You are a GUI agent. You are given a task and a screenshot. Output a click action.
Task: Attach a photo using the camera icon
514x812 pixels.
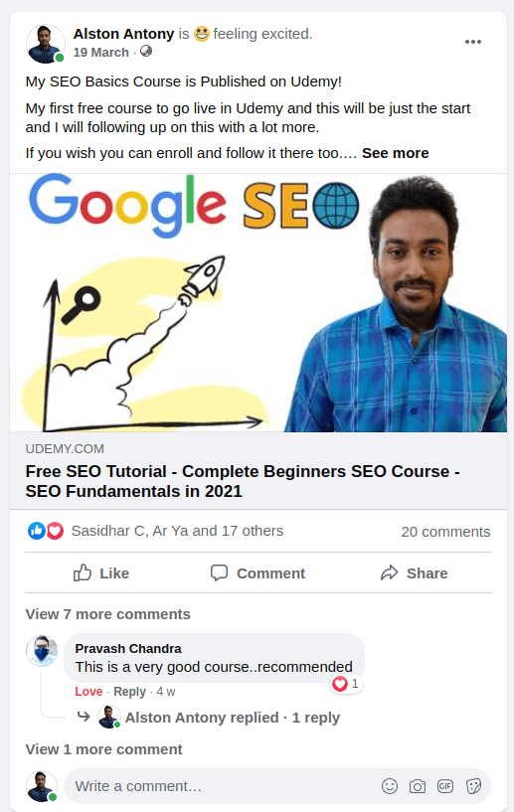(x=418, y=786)
